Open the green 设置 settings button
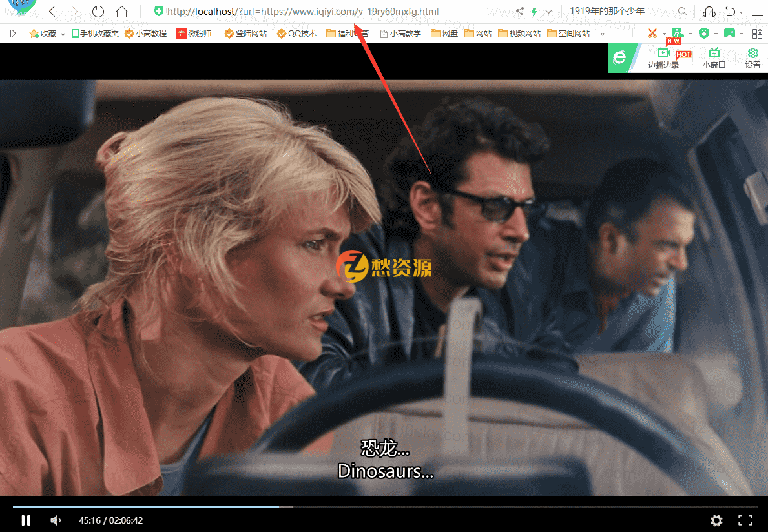 (752, 58)
